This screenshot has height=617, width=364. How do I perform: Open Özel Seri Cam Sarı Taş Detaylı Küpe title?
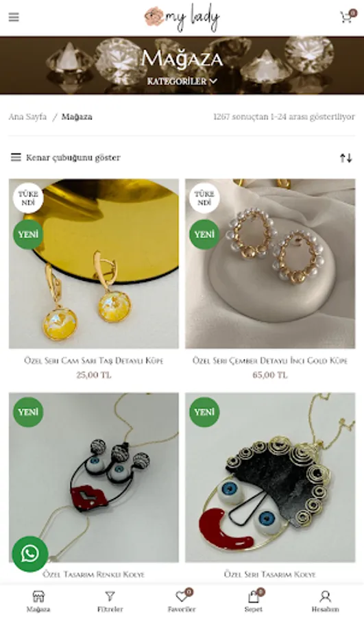(x=94, y=361)
